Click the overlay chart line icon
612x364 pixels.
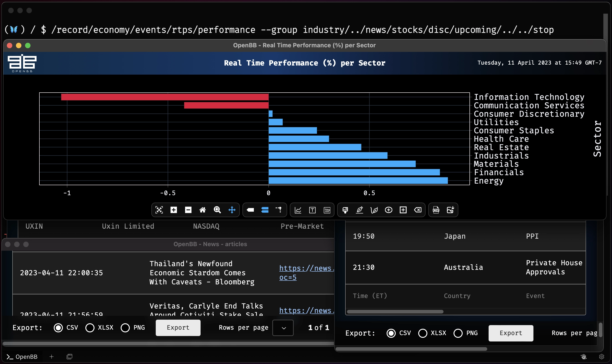tap(298, 210)
